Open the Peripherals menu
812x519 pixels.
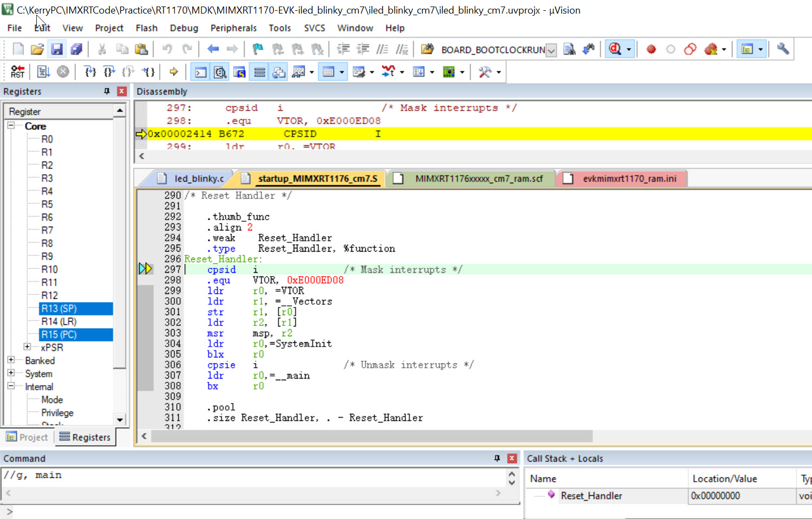(233, 28)
